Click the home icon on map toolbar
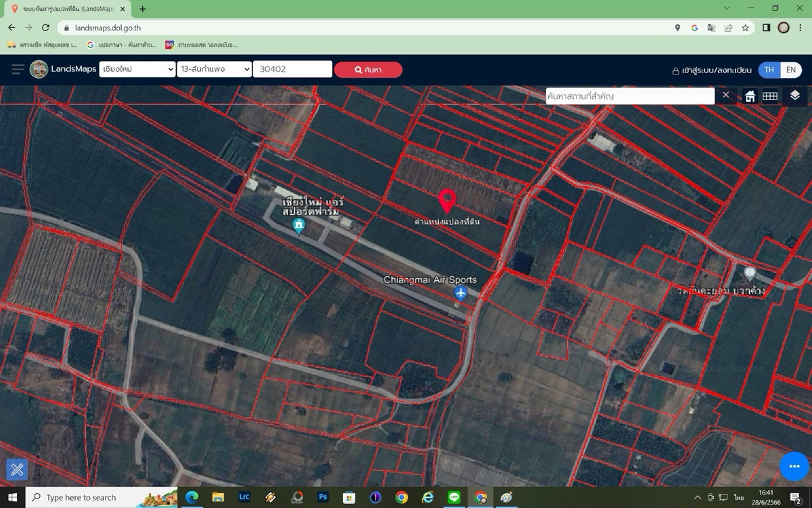Image resolution: width=812 pixels, height=508 pixels. click(x=750, y=96)
